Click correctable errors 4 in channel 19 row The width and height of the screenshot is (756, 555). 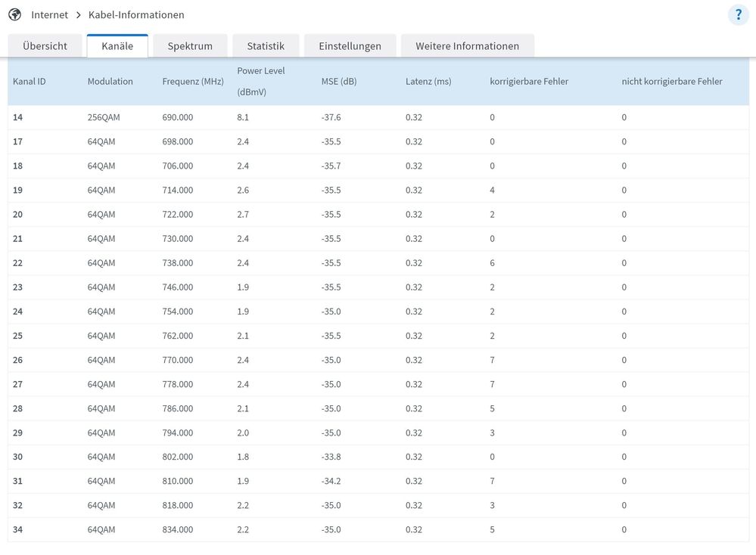(x=492, y=190)
